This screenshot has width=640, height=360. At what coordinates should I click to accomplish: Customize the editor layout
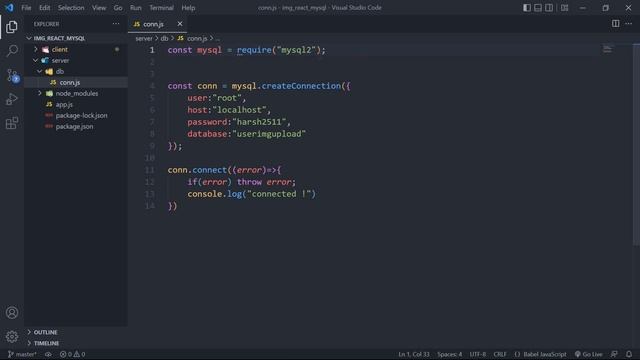coord(564,8)
